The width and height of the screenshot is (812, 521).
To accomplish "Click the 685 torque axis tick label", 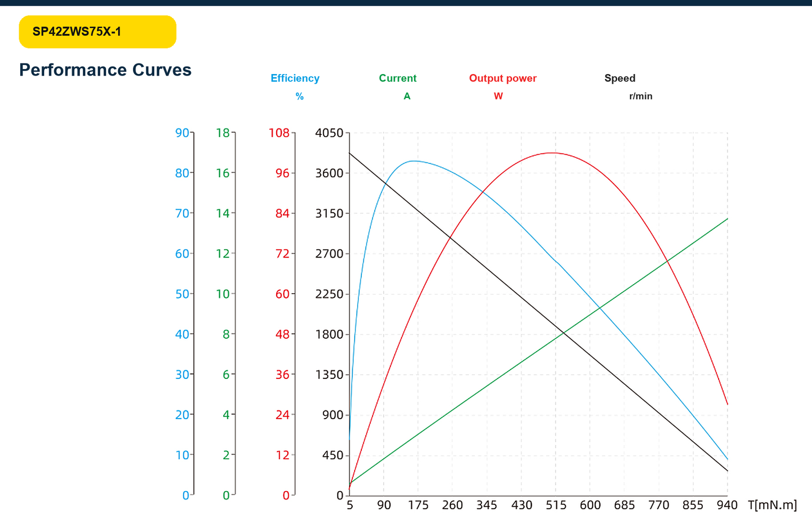I will pyautogui.click(x=624, y=505).
